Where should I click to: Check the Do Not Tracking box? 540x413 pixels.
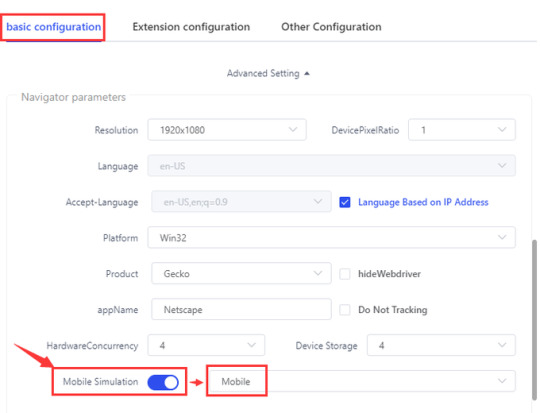pos(345,310)
